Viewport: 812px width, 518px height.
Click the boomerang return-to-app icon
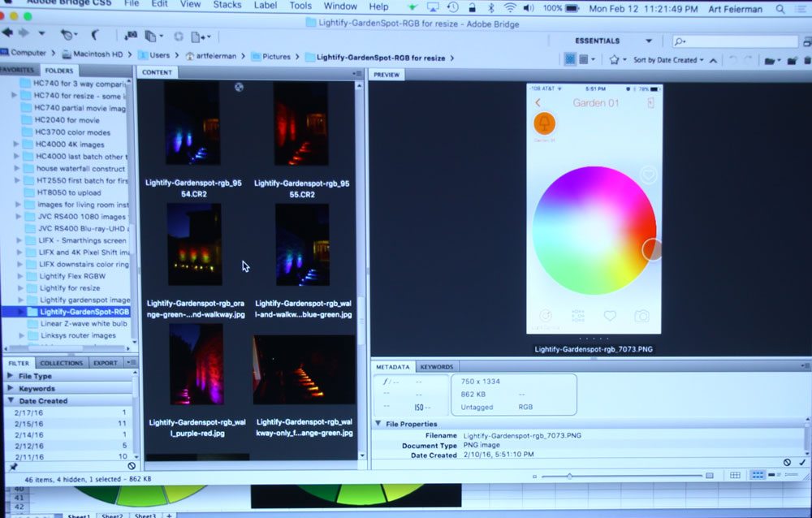[94, 35]
